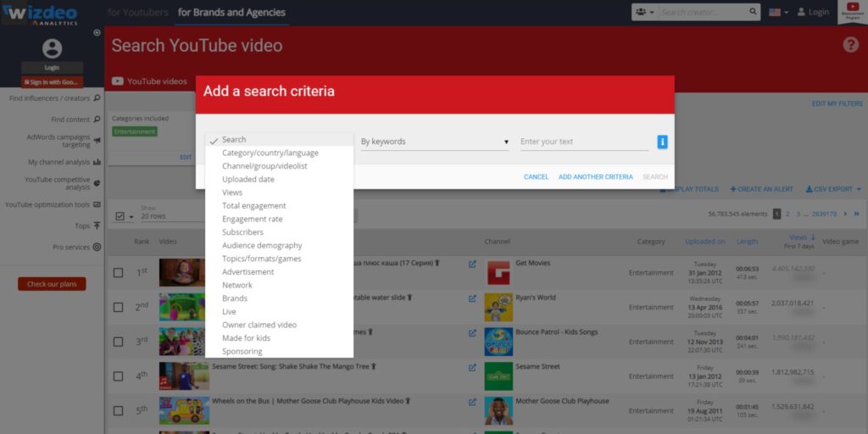Open external link icon for first ranked video

point(472,264)
